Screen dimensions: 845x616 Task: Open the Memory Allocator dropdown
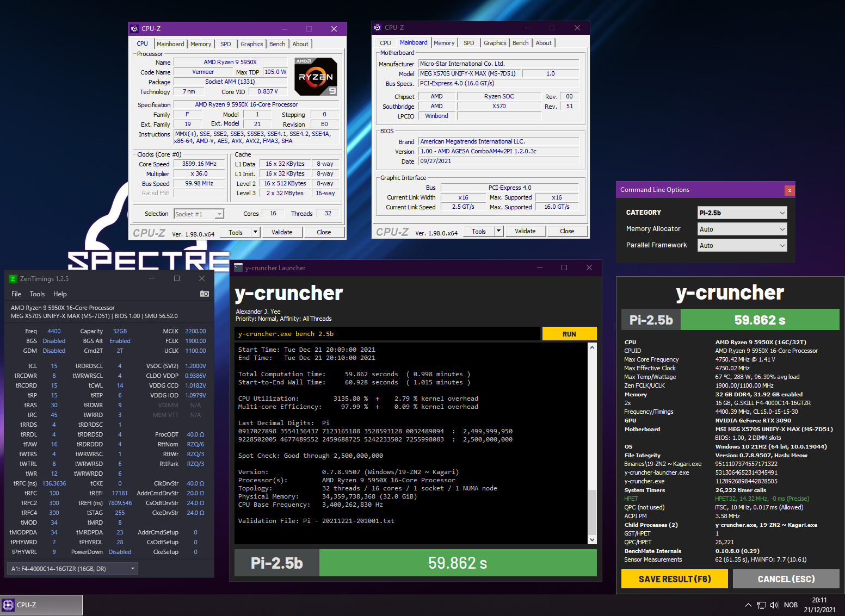pyautogui.click(x=742, y=229)
